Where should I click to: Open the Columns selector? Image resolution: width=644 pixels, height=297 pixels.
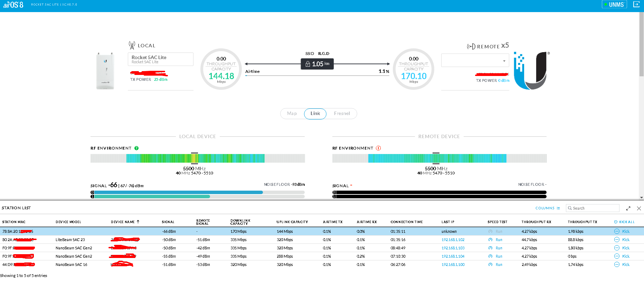click(x=548, y=208)
